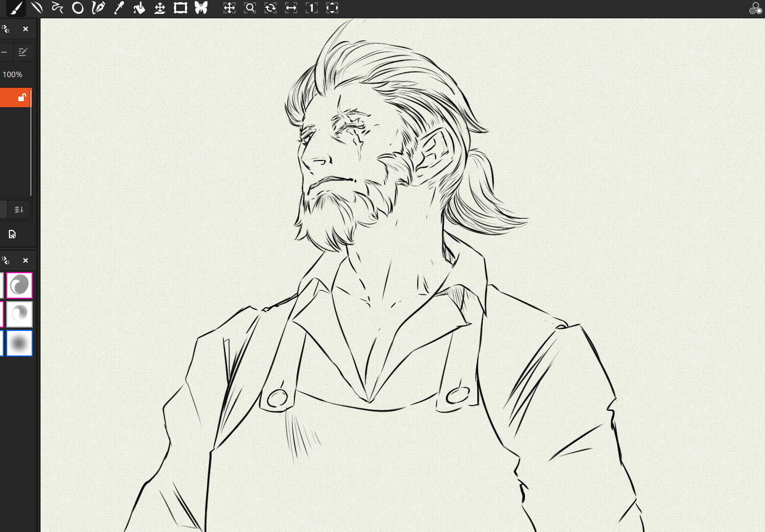Viewport: 765px width, 532px height.
Task: Close the upper layers panel
Action: coord(26,29)
